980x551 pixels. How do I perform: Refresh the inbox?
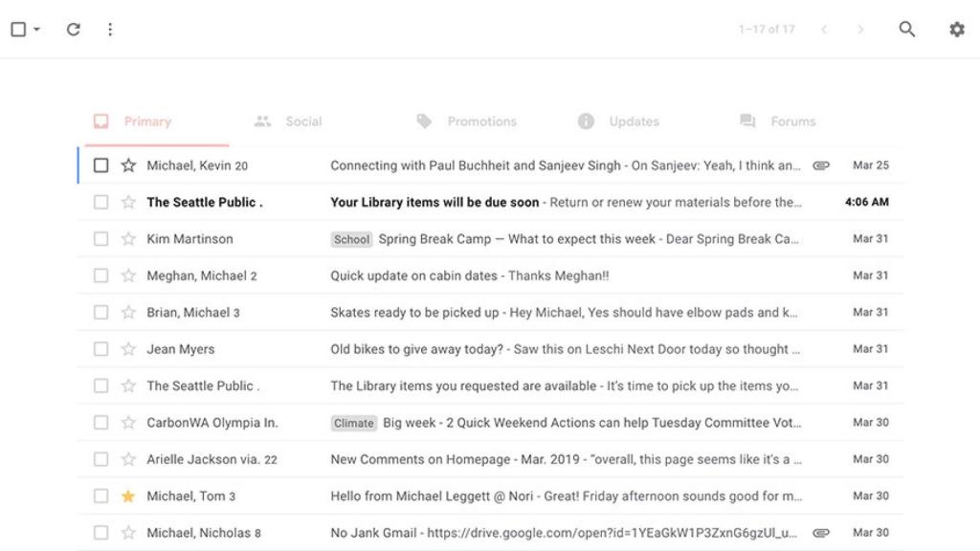73,29
